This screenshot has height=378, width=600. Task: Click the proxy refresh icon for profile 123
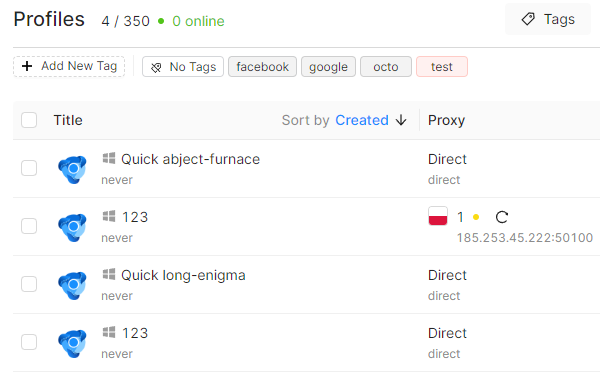(502, 217)
